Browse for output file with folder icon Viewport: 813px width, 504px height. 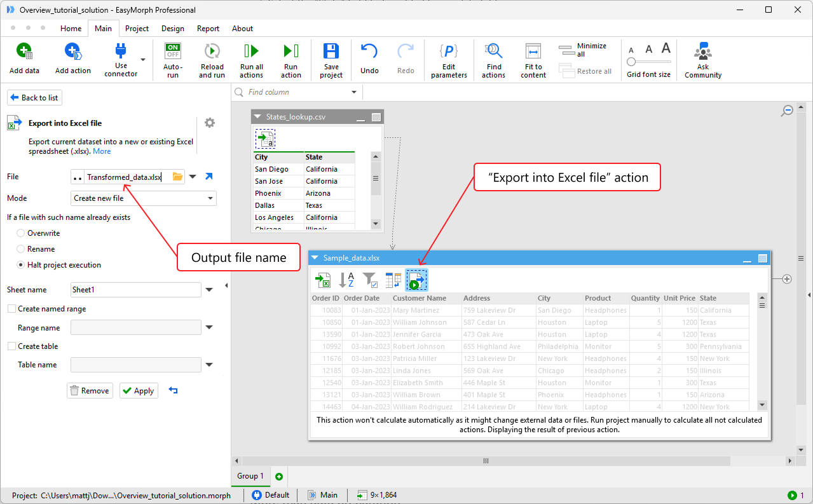[178, 177]
